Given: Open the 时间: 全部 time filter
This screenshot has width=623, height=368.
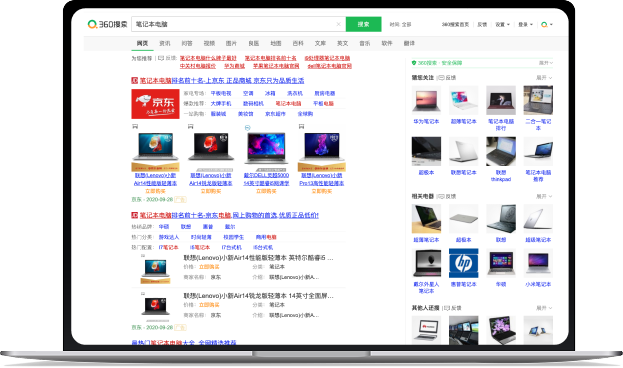Looking at the screenshot, I should [x=400, y=25].
